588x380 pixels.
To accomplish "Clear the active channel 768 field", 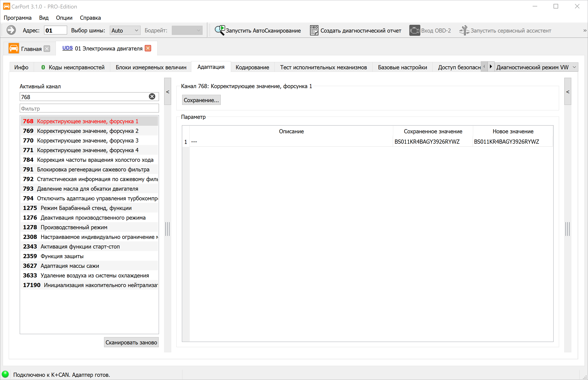I will click(x=152, y=96).
